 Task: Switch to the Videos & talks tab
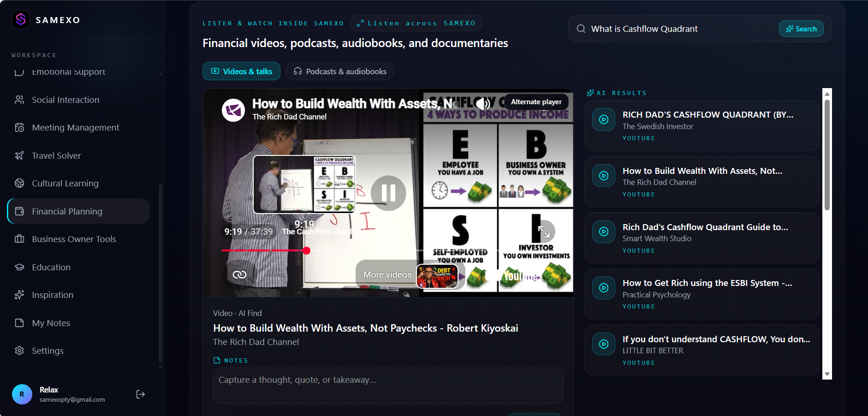241,71
